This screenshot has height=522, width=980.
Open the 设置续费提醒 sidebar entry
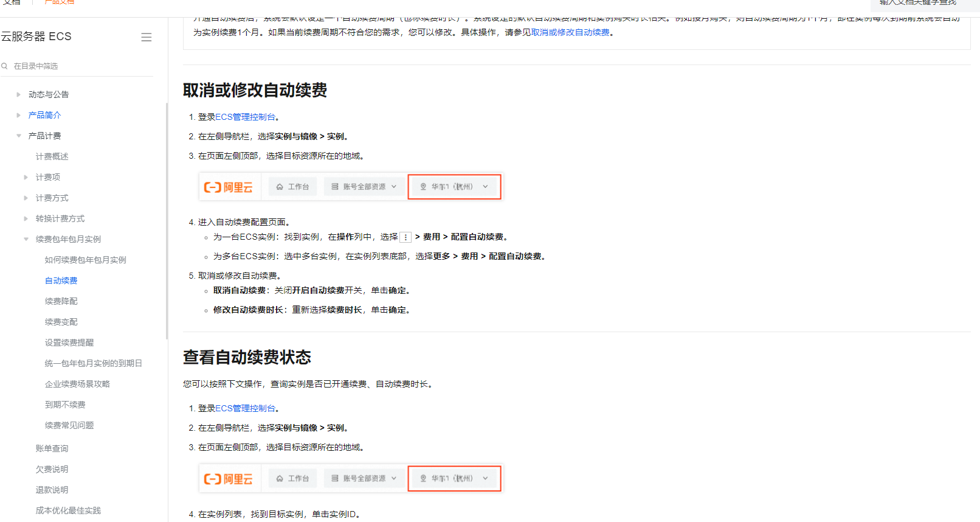(69, 343)
